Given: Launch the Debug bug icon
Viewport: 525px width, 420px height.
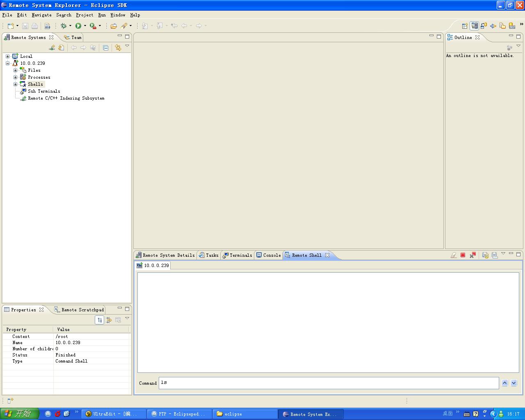Looking at the screenshot, I should tap(64, 26).
